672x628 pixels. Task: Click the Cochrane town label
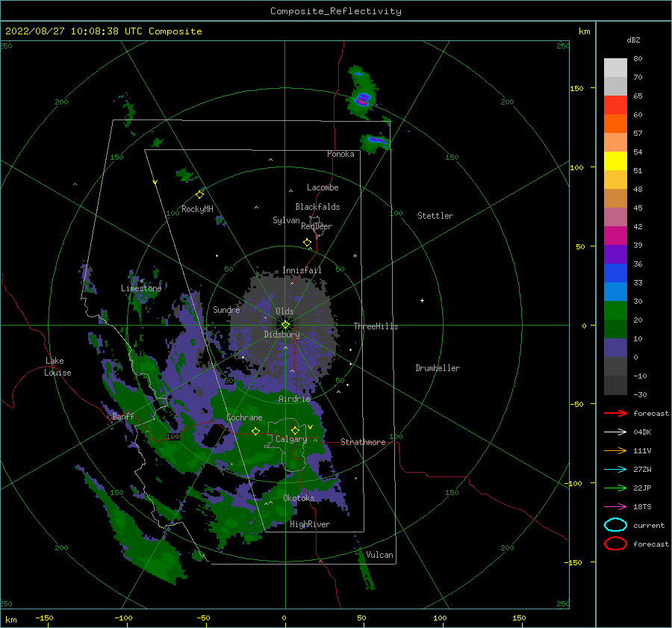(x=244, y=417)
